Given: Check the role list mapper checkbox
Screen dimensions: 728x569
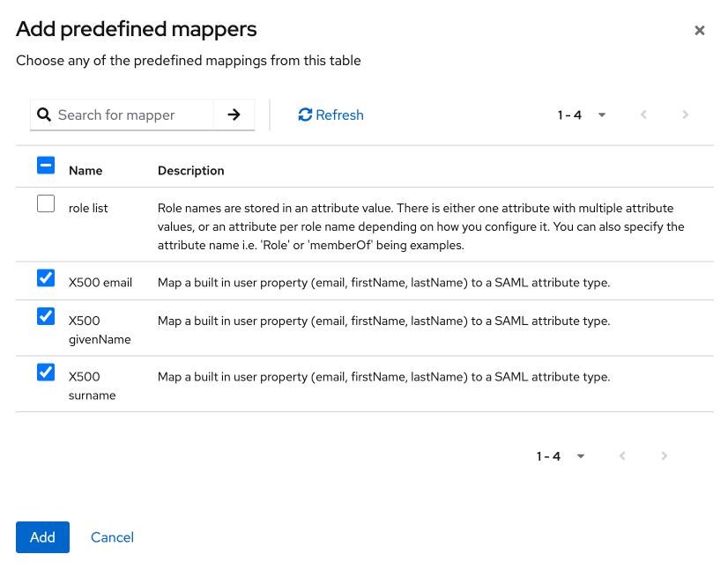Looking at the screenshot, I should pos(46,203).
